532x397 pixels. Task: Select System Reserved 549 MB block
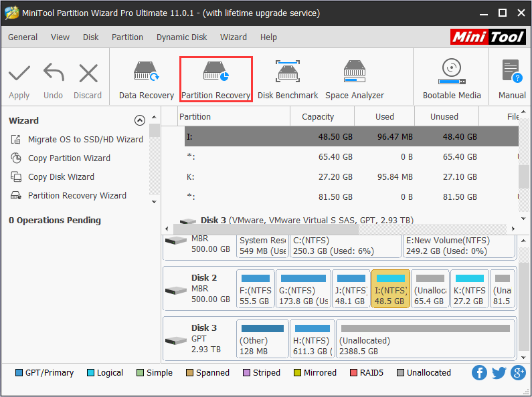(x=262, y=246)
